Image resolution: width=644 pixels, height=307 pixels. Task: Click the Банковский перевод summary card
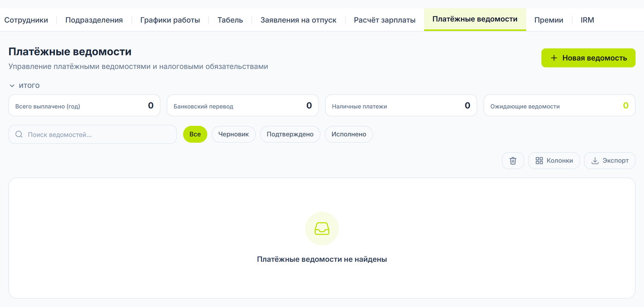pyautogui.click(x=243, y=105)
